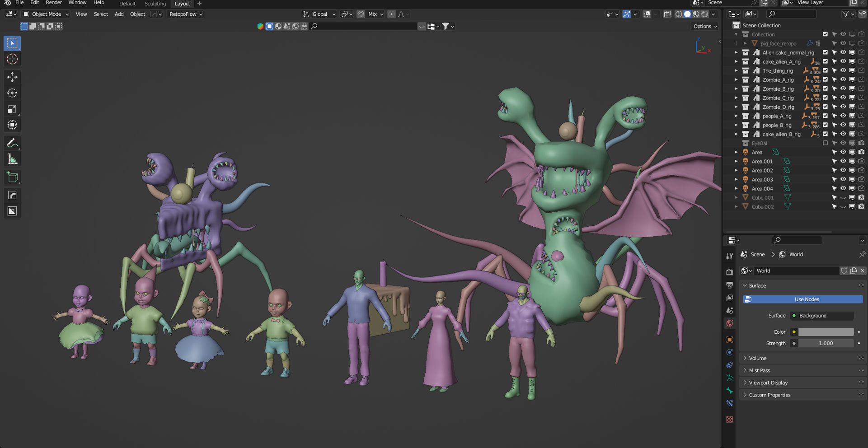Screen dimensions: 868x448
Task: Switch to the Sculpting workspace tab
Action: 155,4
